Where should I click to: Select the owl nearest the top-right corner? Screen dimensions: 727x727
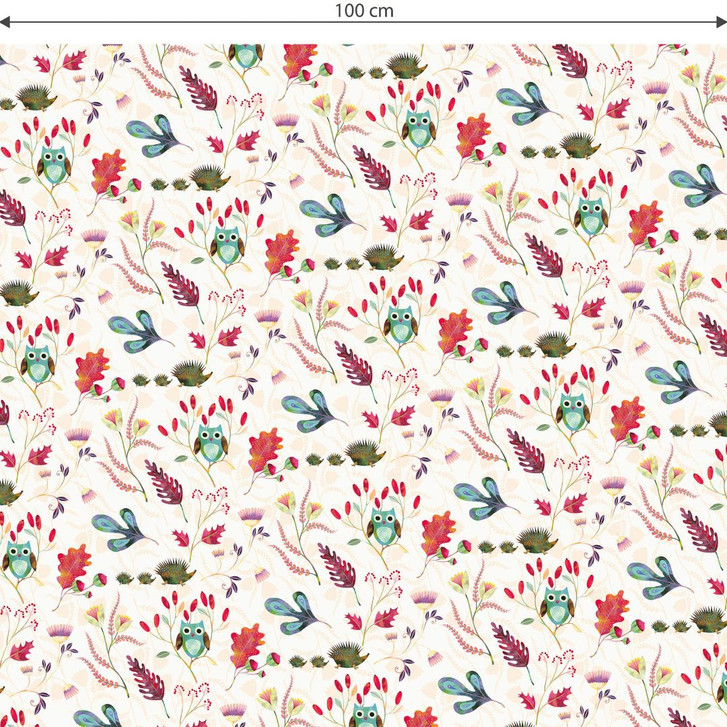coord(591,213)
